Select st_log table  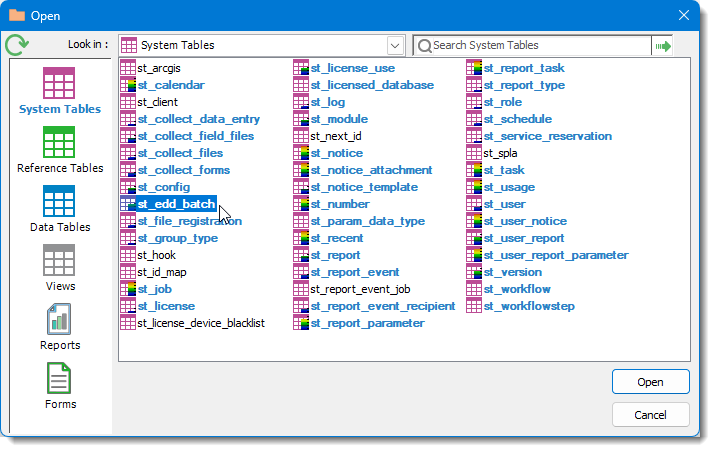327,102
